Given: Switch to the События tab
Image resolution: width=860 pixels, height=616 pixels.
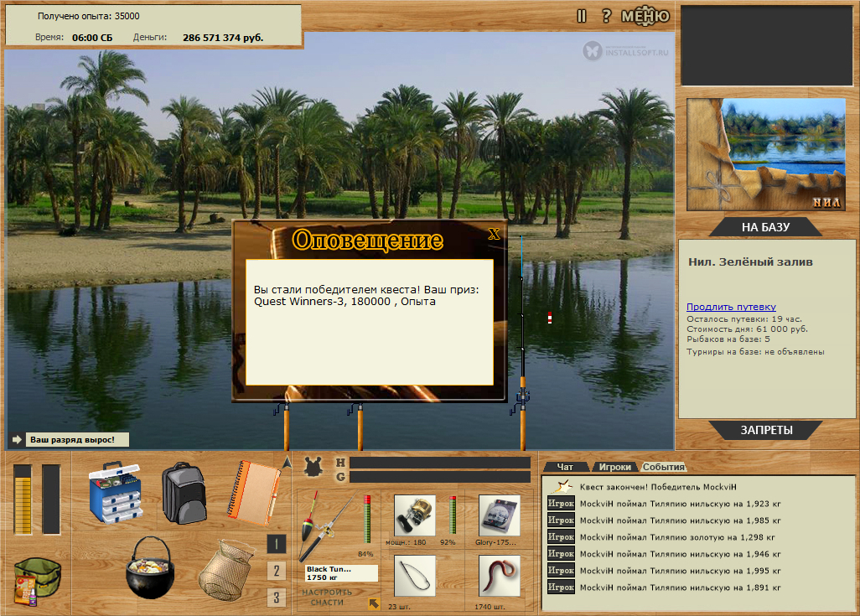Looking at the screenshot, I should [663, 467].
